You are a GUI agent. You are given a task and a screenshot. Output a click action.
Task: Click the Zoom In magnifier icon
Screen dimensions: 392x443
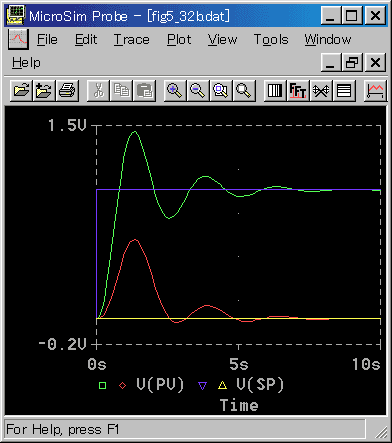point(175,90)
